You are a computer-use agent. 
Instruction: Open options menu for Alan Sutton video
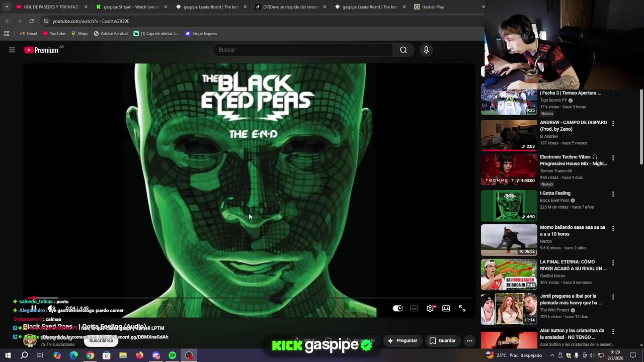pyautogui.click(x=613, y=332)
